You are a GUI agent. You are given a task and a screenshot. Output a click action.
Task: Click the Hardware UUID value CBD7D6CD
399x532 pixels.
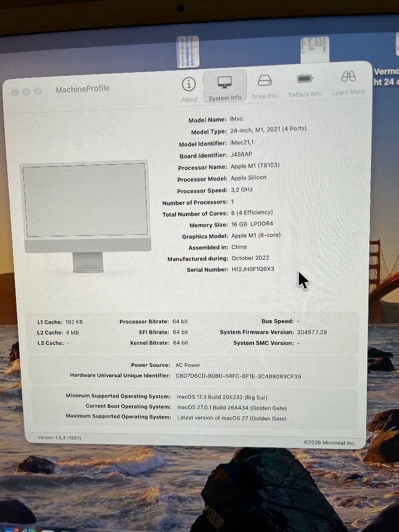(x=238, y=376)
